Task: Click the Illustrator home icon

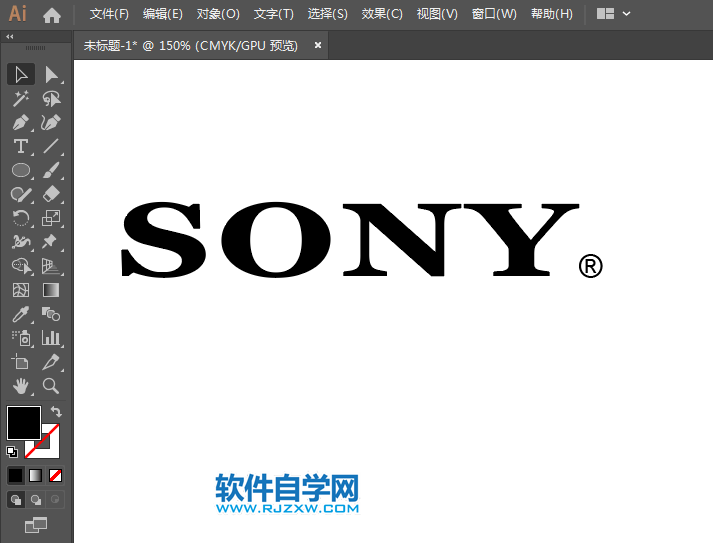Action: tap(52, 15)
